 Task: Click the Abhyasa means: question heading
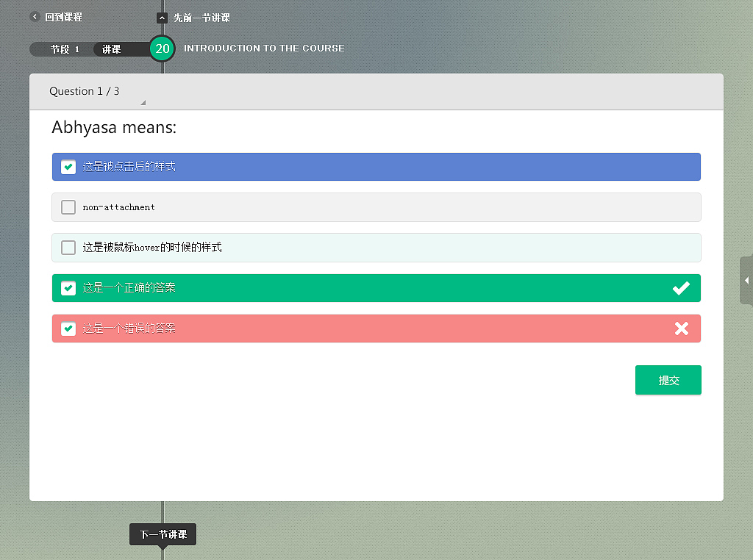point(114,128)
